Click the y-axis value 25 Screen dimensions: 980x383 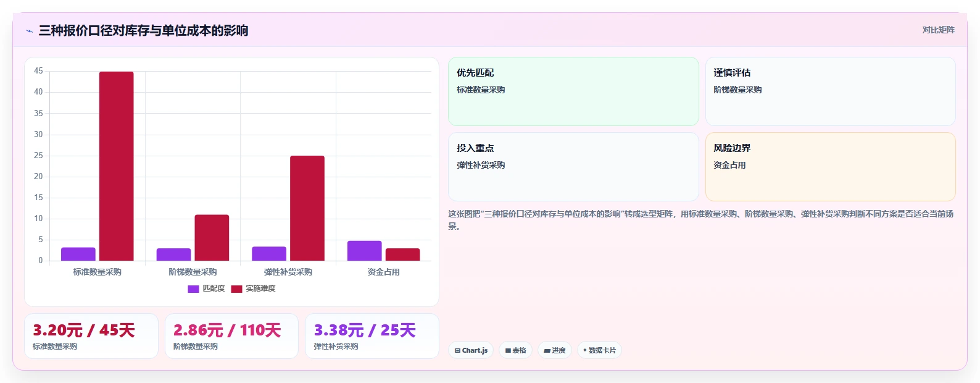click(x=38, y=155)
